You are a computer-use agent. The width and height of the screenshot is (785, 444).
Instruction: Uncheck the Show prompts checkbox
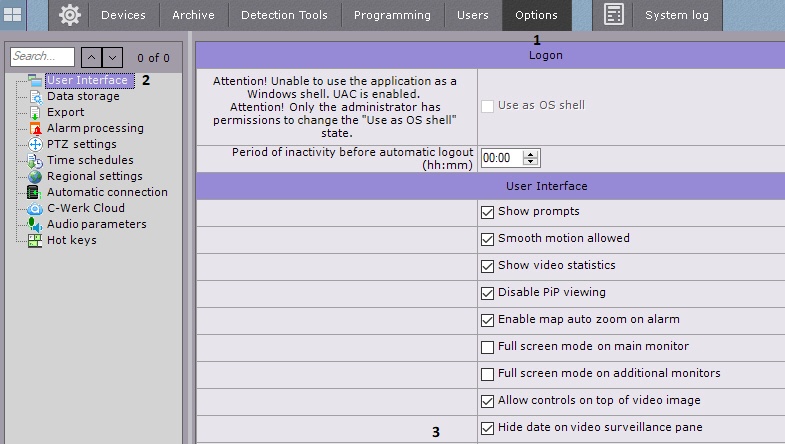pyautogui.click(x=488, y=212)
